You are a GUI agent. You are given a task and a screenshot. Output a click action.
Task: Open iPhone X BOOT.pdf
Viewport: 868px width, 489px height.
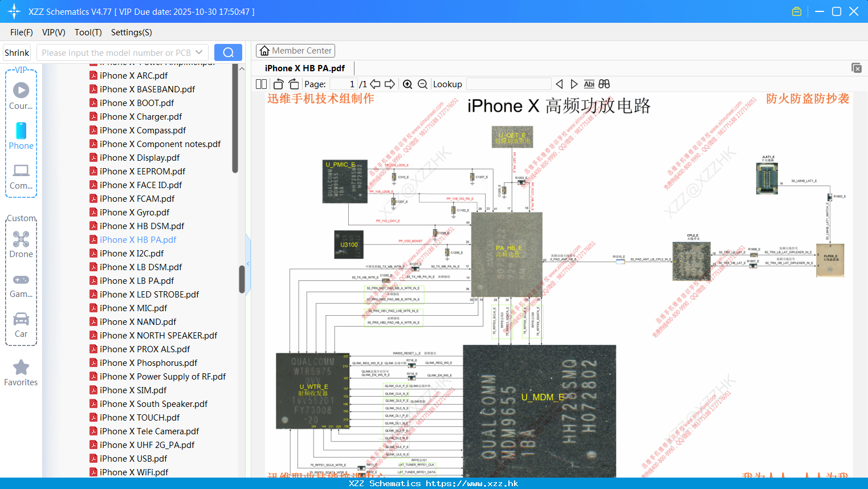click(x=137, y=103)
